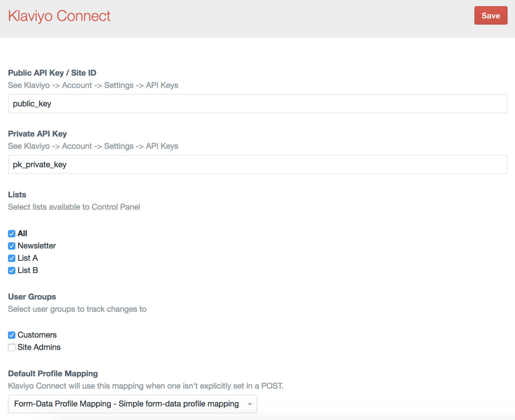Image resolution: width=515 pixels, height=420 pixels.
Task: Click the Public API Key / Site ID label
Action: (x=52, y=73)
